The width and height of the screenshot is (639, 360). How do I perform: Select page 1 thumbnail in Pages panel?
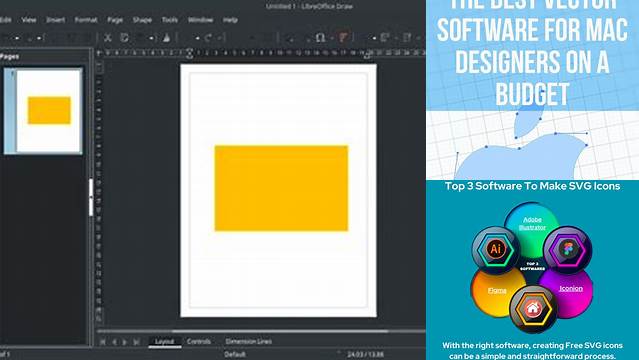tap(43, 111)
